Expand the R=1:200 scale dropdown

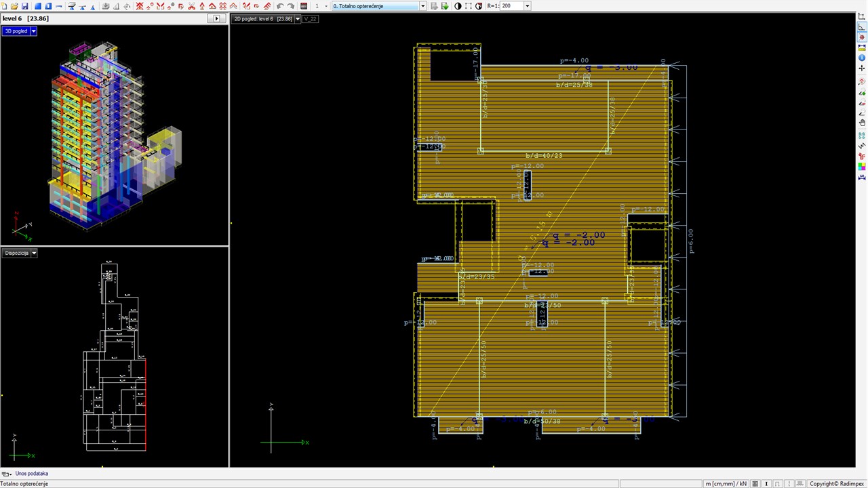(x=527, y=6)
